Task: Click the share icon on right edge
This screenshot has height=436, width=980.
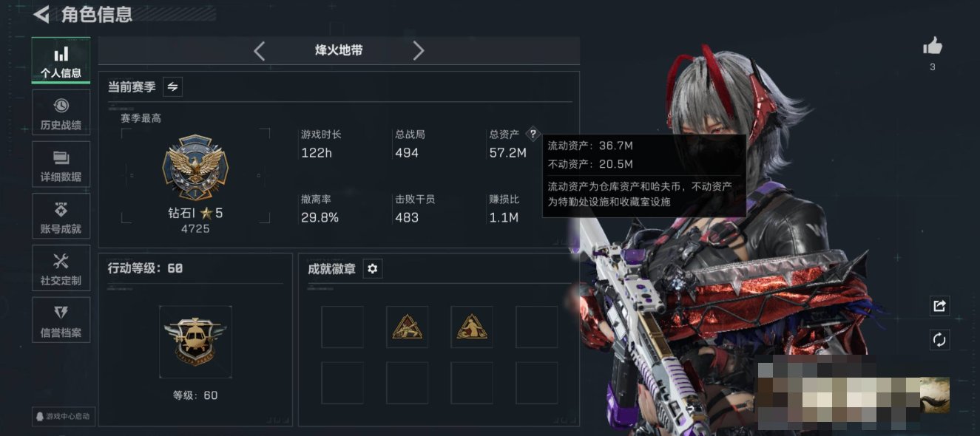Action: (939, 305)
